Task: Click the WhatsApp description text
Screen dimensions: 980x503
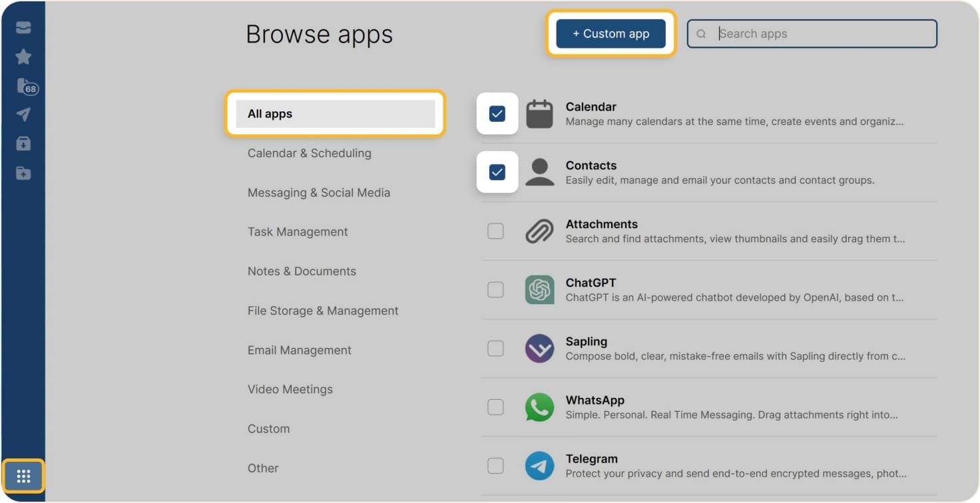Action: click(x=732, y=415)
